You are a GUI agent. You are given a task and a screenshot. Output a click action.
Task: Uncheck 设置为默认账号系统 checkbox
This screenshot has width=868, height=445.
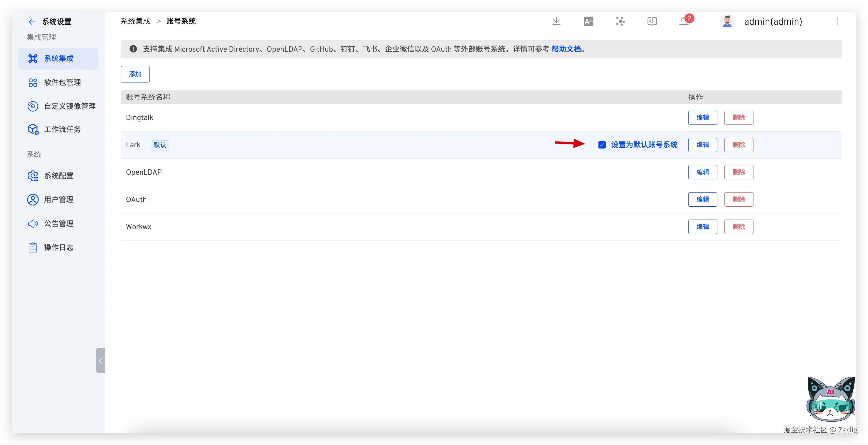(602, 145)
